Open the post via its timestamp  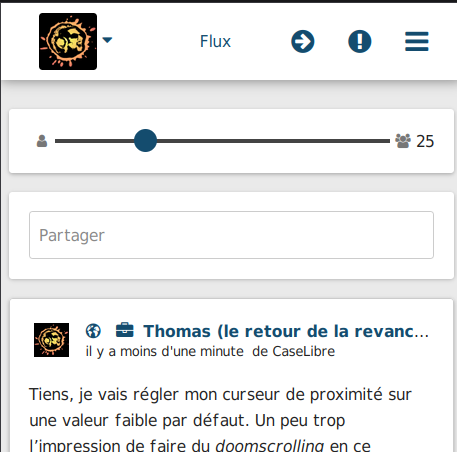tap(164, 352)
